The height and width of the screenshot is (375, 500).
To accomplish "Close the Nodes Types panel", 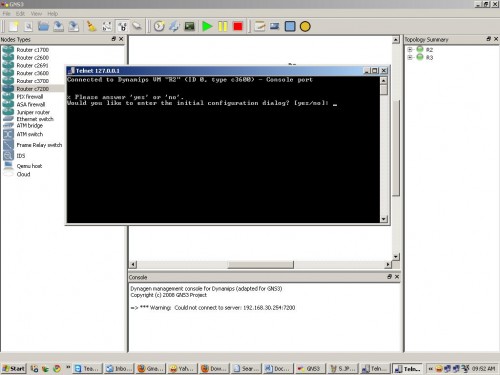I will tap(121, 39).
